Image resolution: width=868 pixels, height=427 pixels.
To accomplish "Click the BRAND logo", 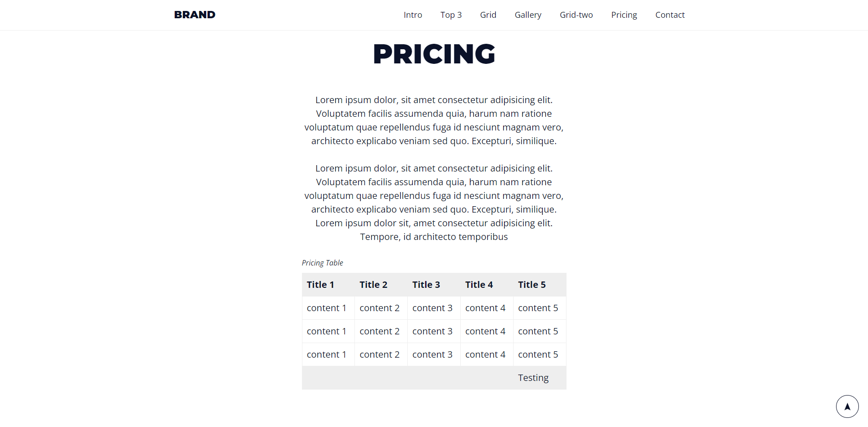I will (195, 14).
